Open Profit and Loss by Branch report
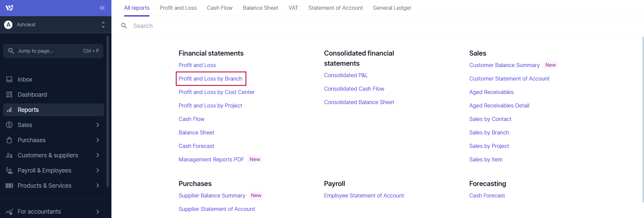Image resolution: width=644 pixels, height=218 pixels. 210,79
